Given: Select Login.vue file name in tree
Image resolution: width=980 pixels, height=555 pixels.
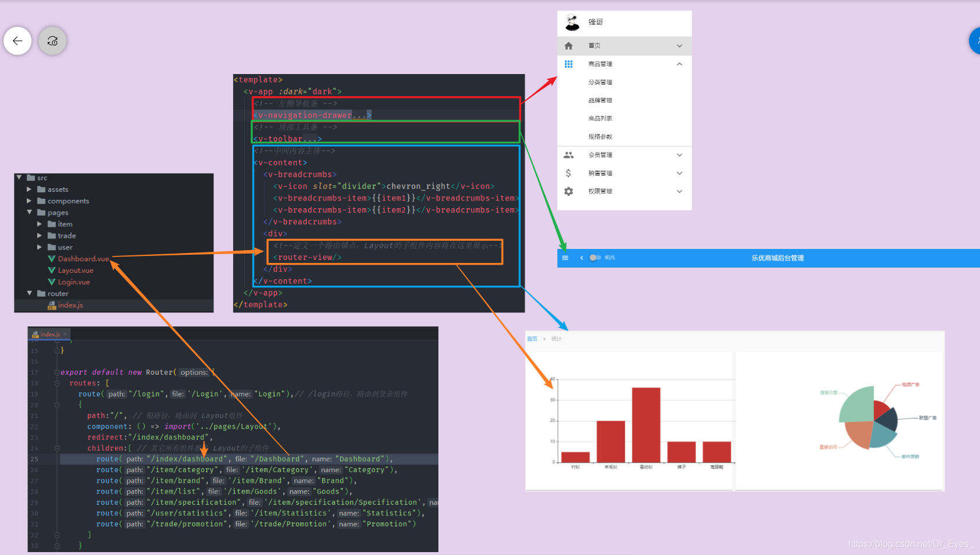Looking at the screenshot, I should (73, 282).
